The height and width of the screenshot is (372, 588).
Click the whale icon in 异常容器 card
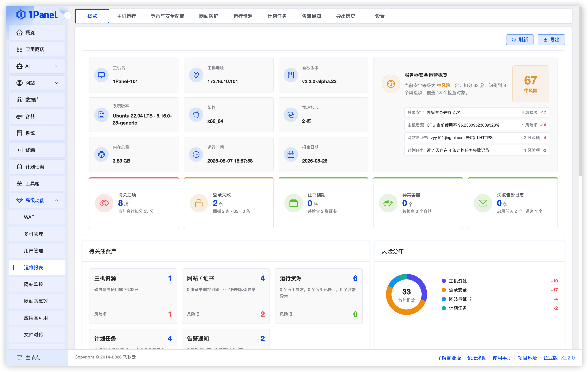[x=388, y=203]
